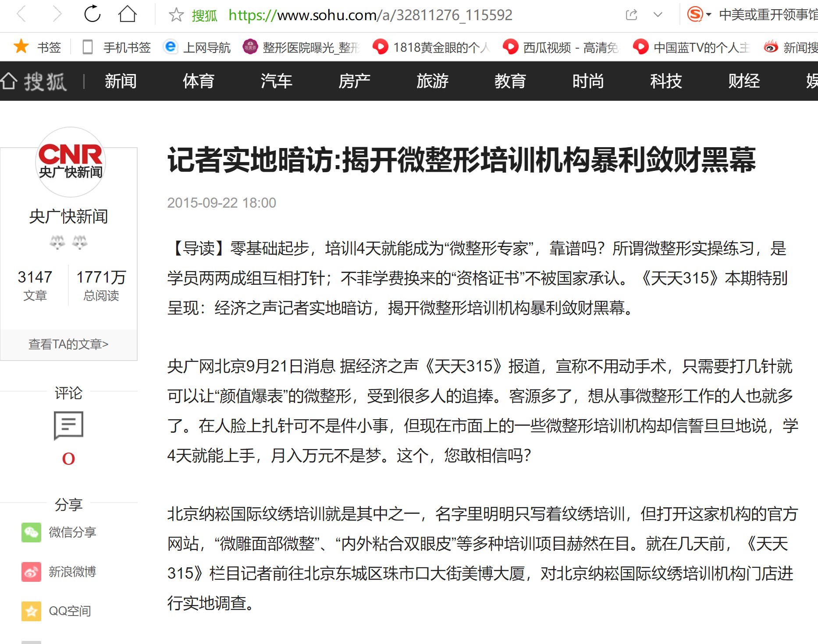
Task: Open 整形医院曝光 bookmark
Action: tap(302, 47)
